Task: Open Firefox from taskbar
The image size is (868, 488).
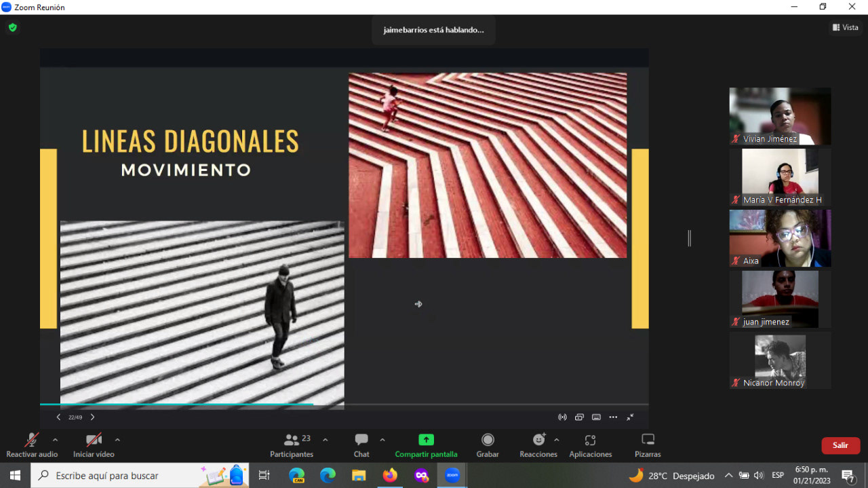Action: (x=390, y=475)
